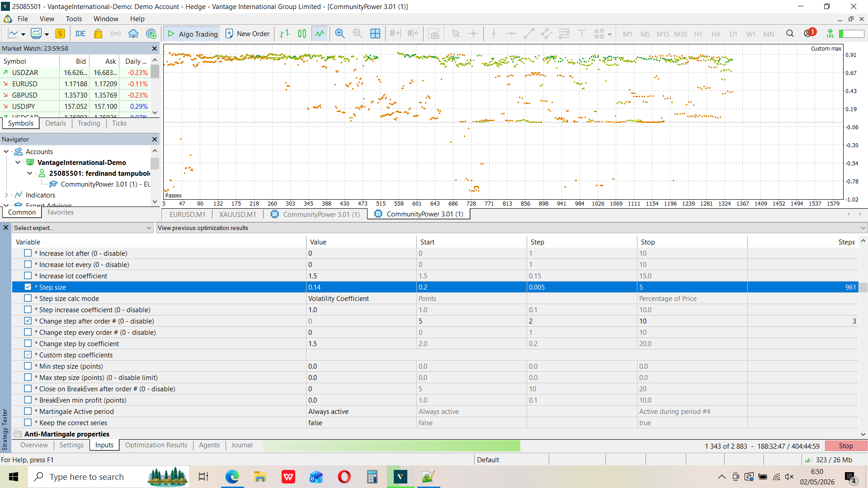Uncheck Change step after order # checkbox

tap(28, 321)
